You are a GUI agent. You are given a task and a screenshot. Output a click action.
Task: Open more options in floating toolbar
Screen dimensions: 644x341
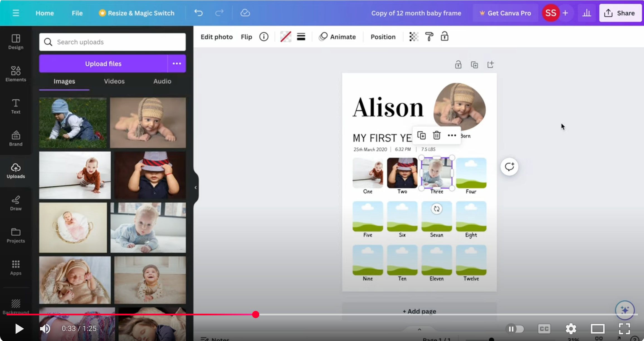[x=452, y=135]
